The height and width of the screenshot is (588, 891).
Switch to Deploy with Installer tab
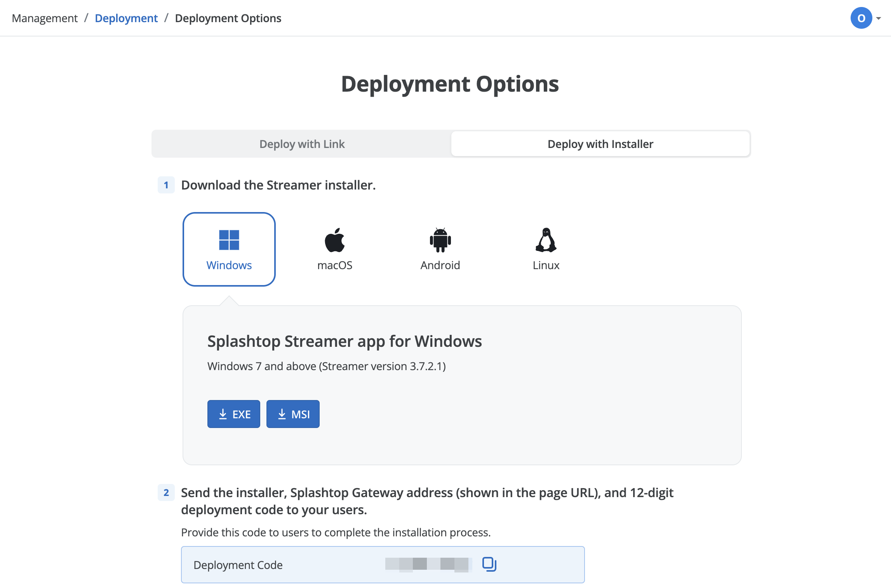coord(600,144)
